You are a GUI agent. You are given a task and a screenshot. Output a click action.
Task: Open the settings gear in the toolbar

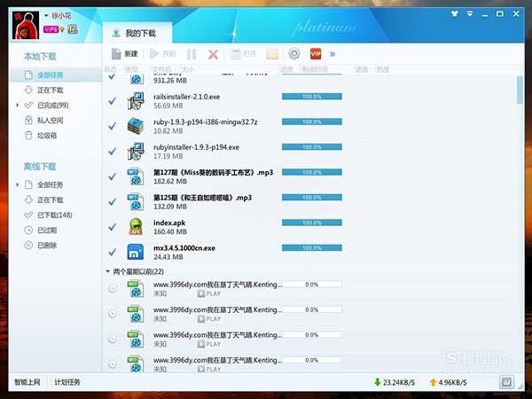tap(294, 54)
